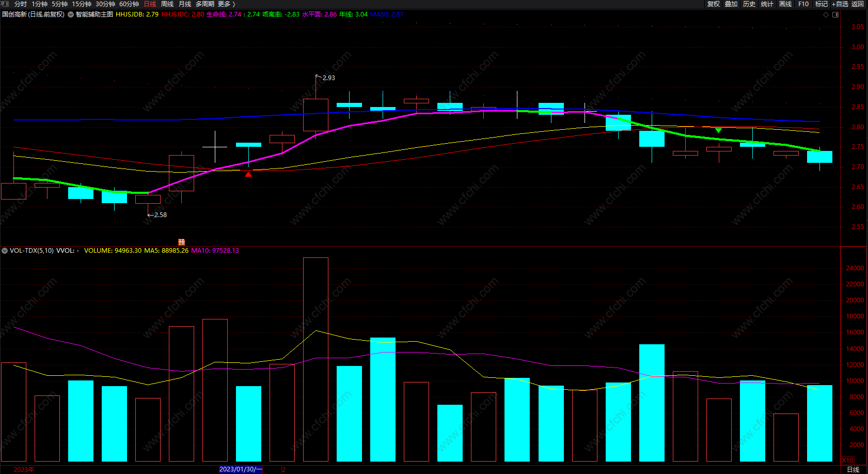Click the 预 forecast marker icon
Viewport: 868px width, 474px height.
pyautogui.click(x=181, y=242)
